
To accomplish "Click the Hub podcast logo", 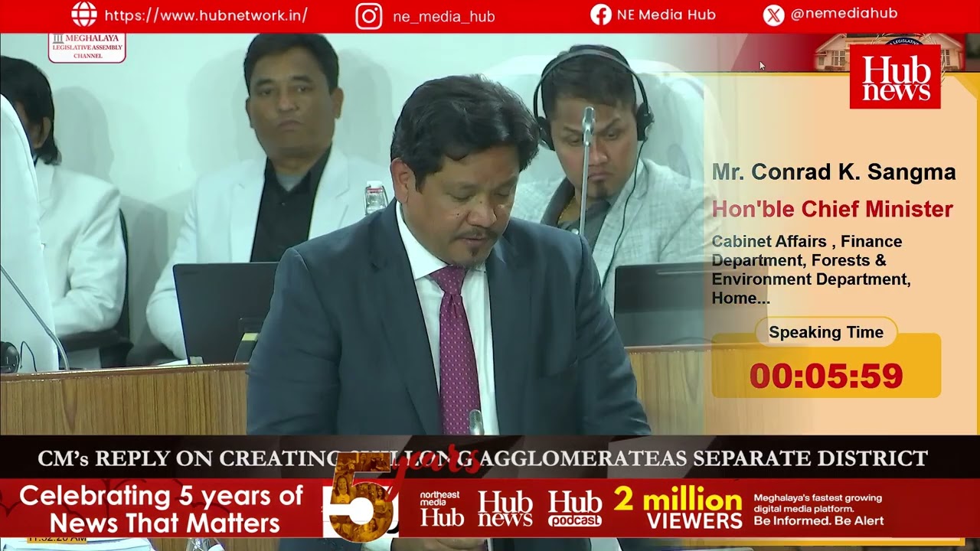I will pyautogui.click(x=575, y=509).
